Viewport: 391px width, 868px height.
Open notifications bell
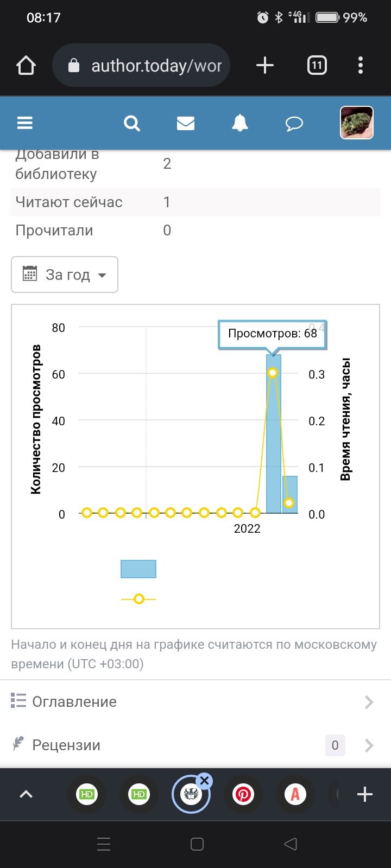click(239, 123)
